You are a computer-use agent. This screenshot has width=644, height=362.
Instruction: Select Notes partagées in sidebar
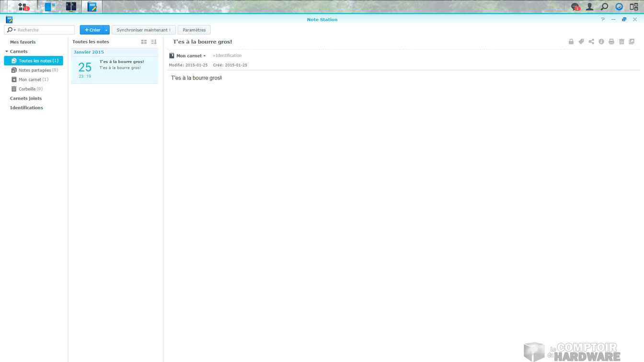[x=34, y=70]
